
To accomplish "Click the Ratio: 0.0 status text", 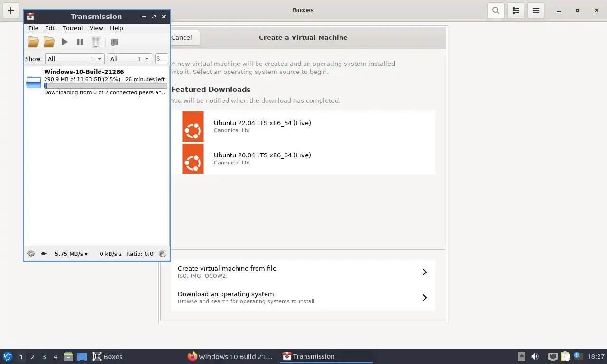I will coord(139,254).
